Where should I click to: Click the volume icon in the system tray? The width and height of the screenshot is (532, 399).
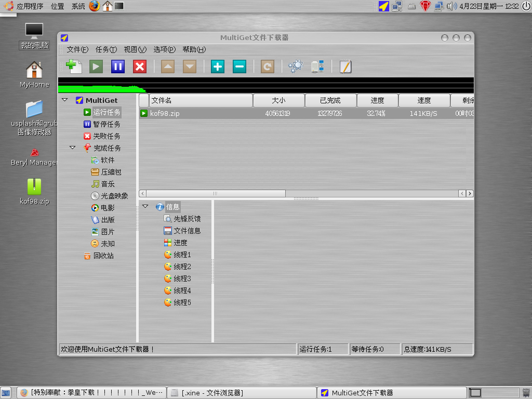pos(451,6)
